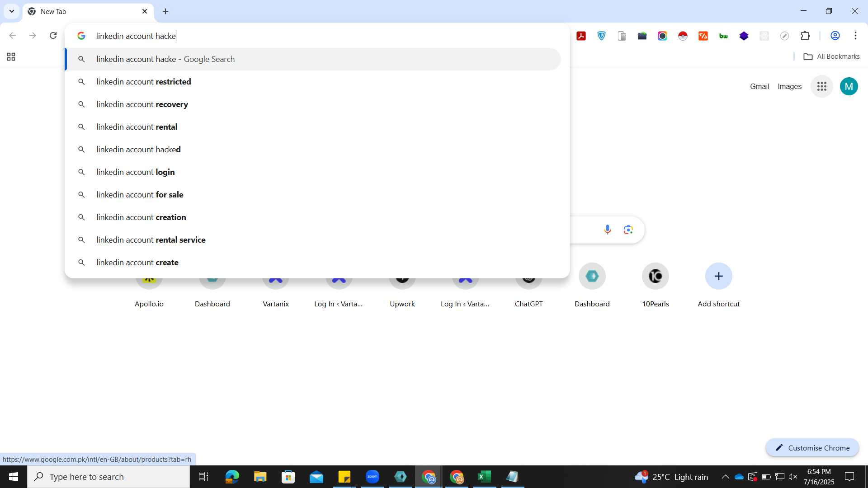This screenshot has width=868, height=488.
Task: Open File Explorer from taskbar
Action: tap(260, 477)
